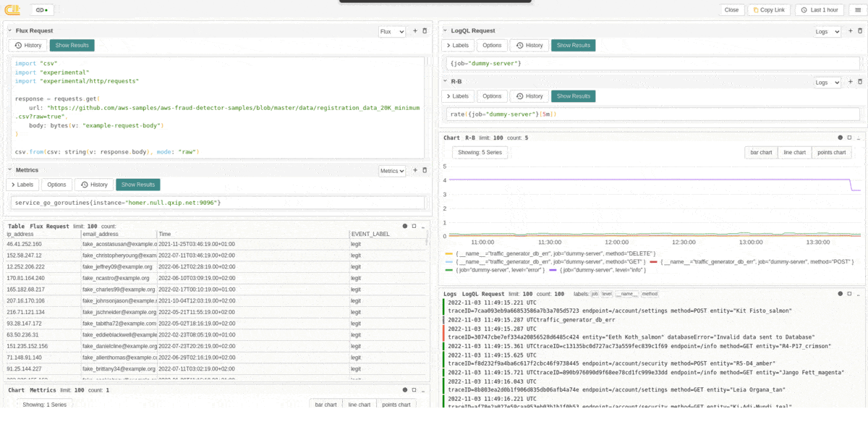Open the Flux data source dropdown
This screenshot has width=868, height=443.
(392, 32)
